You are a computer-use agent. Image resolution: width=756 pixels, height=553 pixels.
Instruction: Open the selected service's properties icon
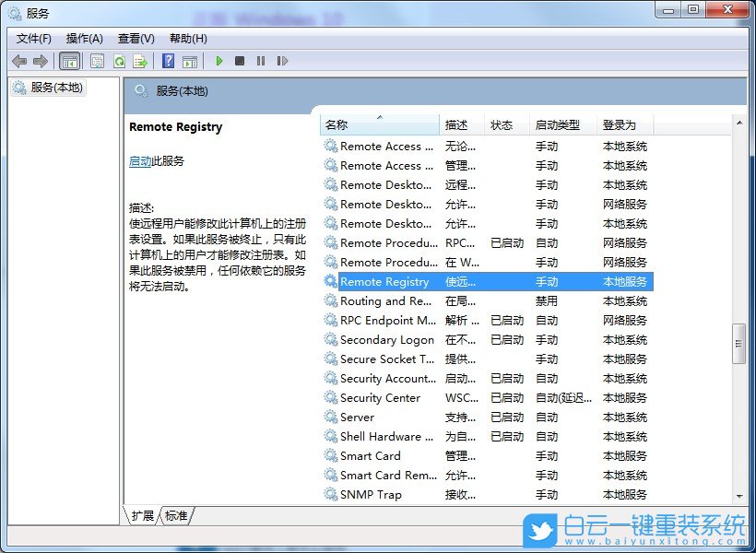pyautogui.click(x=97, y=61)
